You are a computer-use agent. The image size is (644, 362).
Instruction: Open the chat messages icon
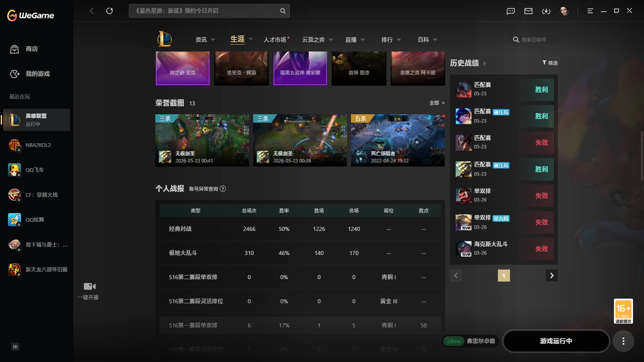(511, 11)
